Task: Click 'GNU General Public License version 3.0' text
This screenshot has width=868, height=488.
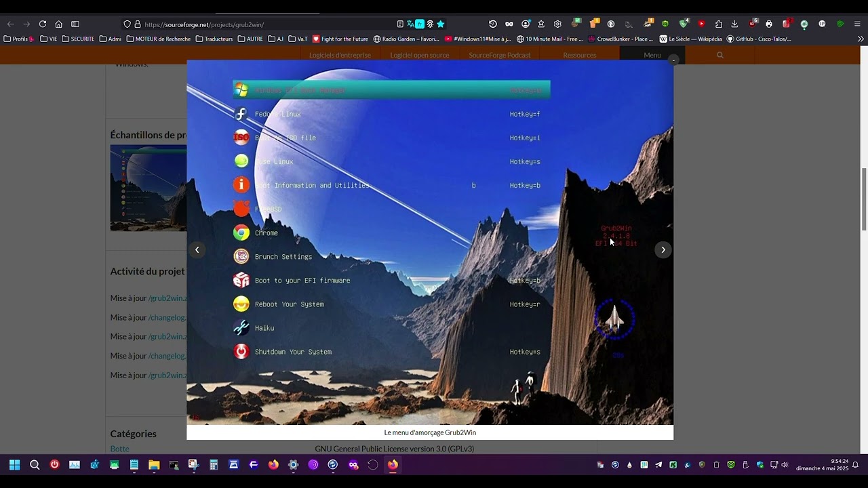Action: 395,449
